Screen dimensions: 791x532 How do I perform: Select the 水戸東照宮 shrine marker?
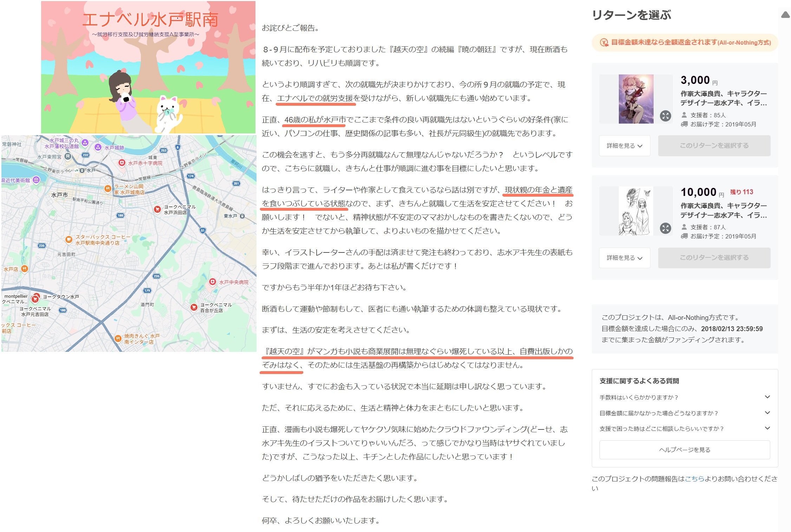68,156
